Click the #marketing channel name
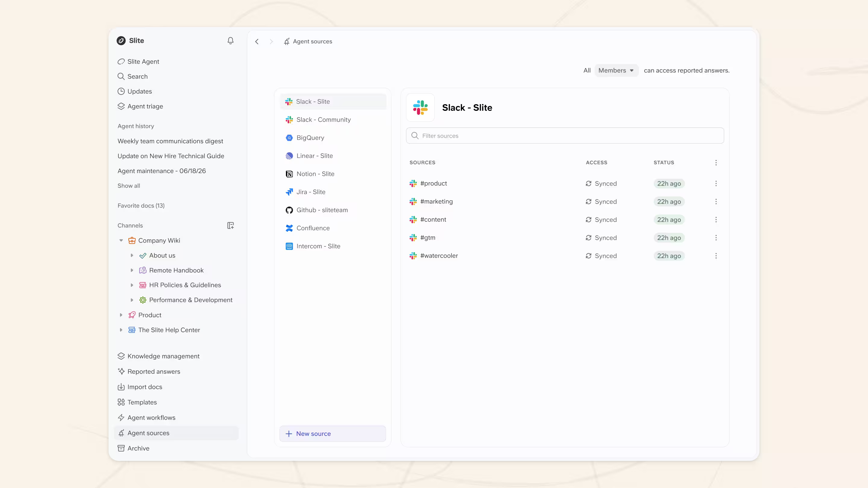 436,202
